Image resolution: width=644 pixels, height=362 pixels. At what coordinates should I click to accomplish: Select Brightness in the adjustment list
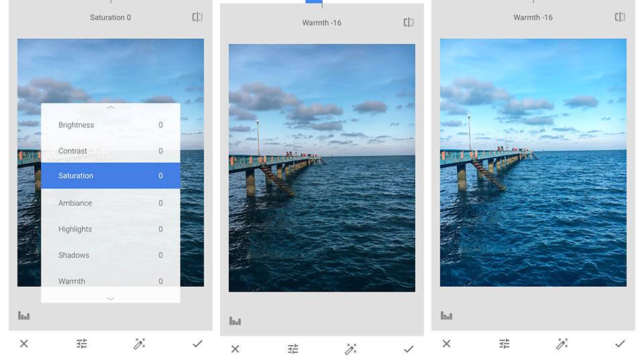[111, 125]
